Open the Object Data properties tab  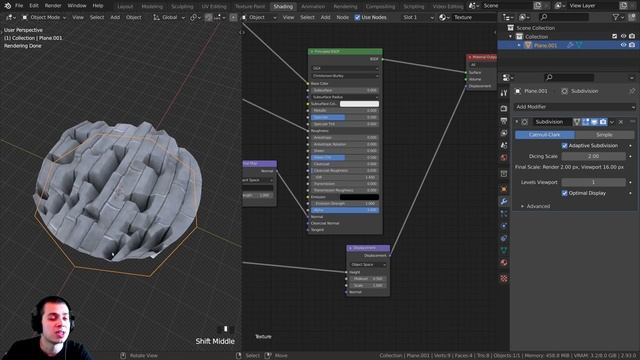[504, 250]
